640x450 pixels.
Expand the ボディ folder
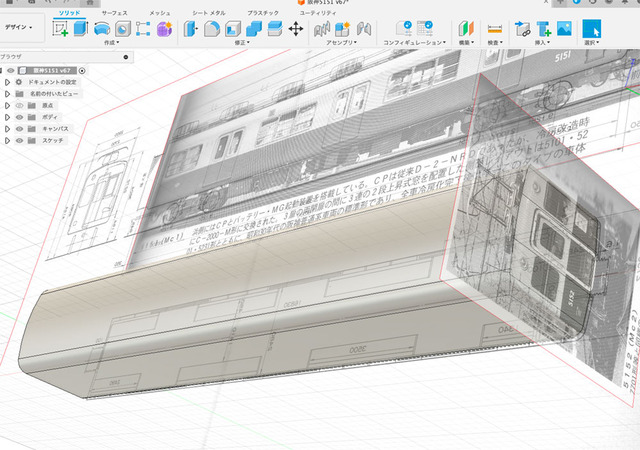point(7,117)
